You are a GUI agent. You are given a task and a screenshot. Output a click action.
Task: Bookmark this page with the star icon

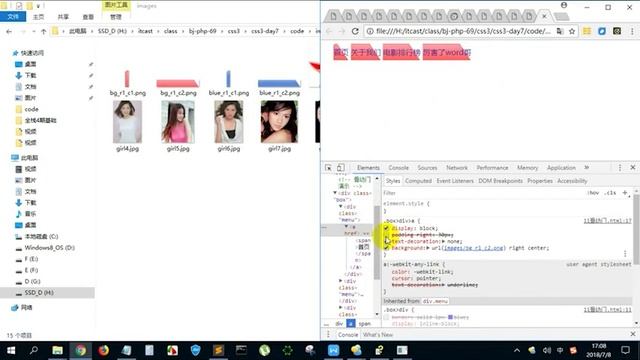pyautogui.click(x=572, y=31)
